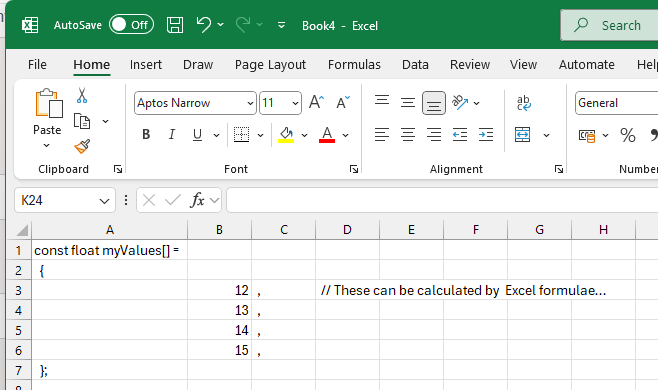Image resolution: width=658 pixels, height=390 pixels.
Task: Open the General number format dropdown
Action: (x=616, y=103)
